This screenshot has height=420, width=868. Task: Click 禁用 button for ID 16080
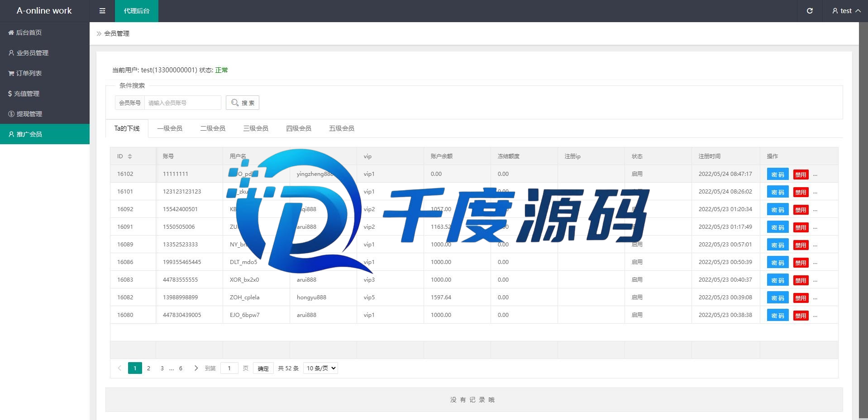click(x=801, y=316)
